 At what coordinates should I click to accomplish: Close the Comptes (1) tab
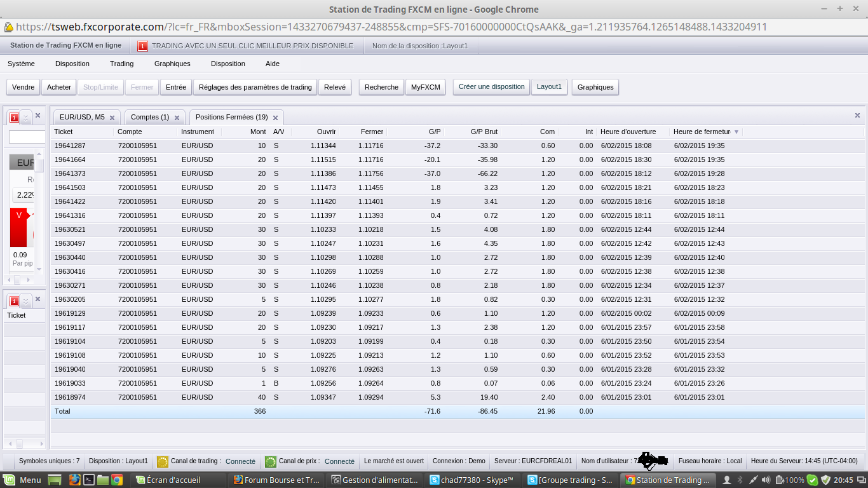(177, 118)
